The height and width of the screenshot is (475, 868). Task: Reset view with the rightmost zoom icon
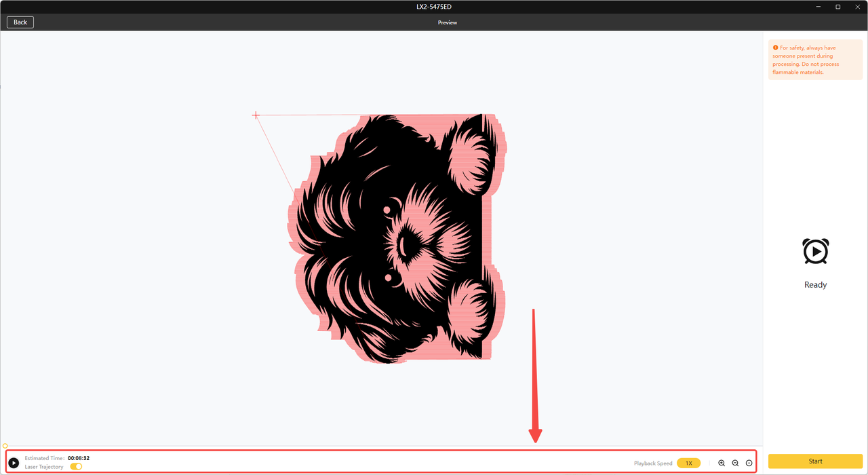(749, 463)
